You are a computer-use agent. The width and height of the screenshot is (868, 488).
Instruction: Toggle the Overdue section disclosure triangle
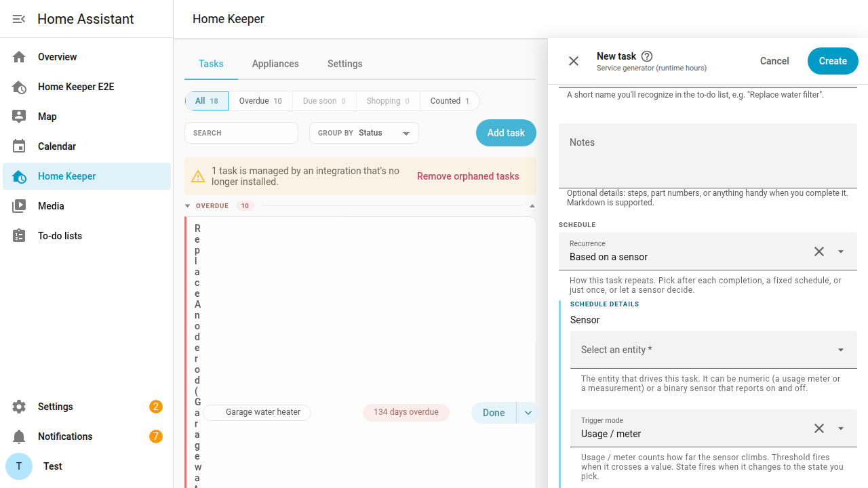tap(188, 206)
